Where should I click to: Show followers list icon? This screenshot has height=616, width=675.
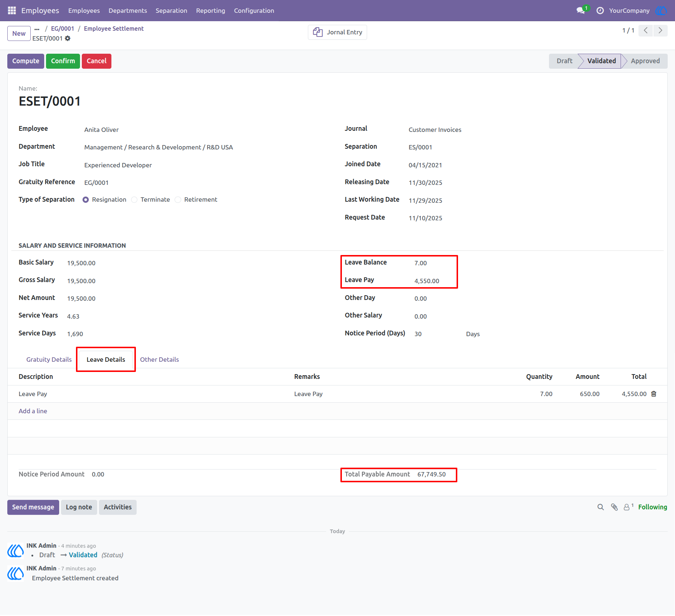click(x=628, y=507)
